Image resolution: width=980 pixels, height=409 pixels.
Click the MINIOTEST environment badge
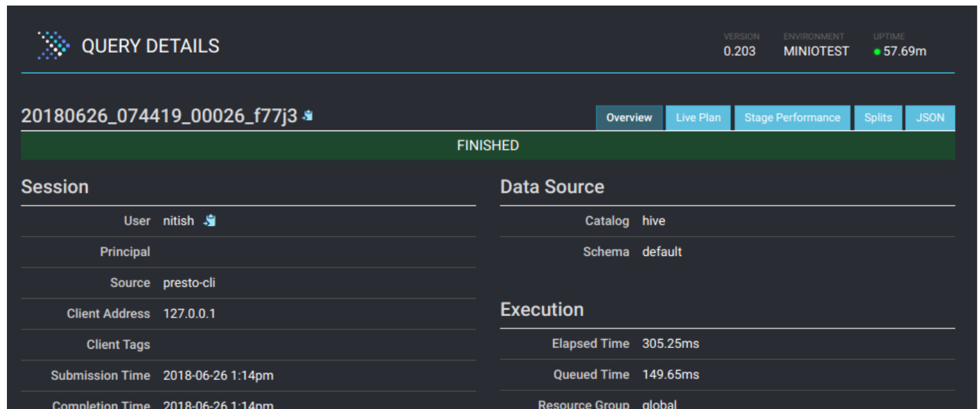click(815, 51)
